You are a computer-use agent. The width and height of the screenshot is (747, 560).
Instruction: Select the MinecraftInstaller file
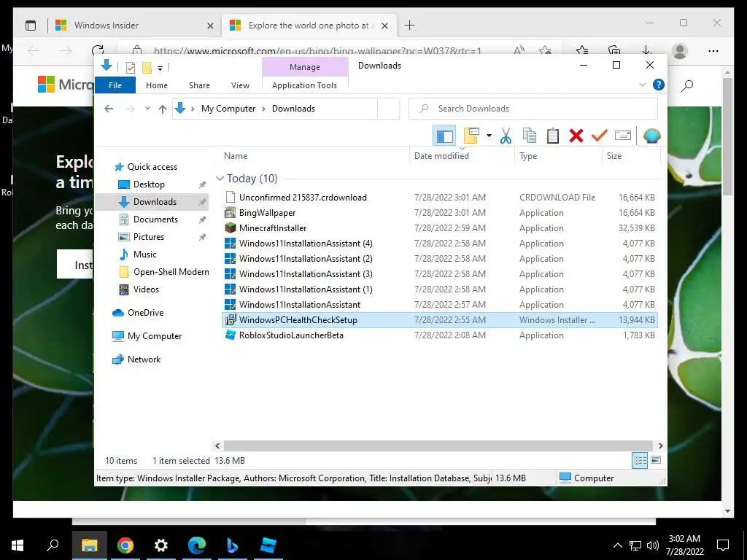pos(440,228)
